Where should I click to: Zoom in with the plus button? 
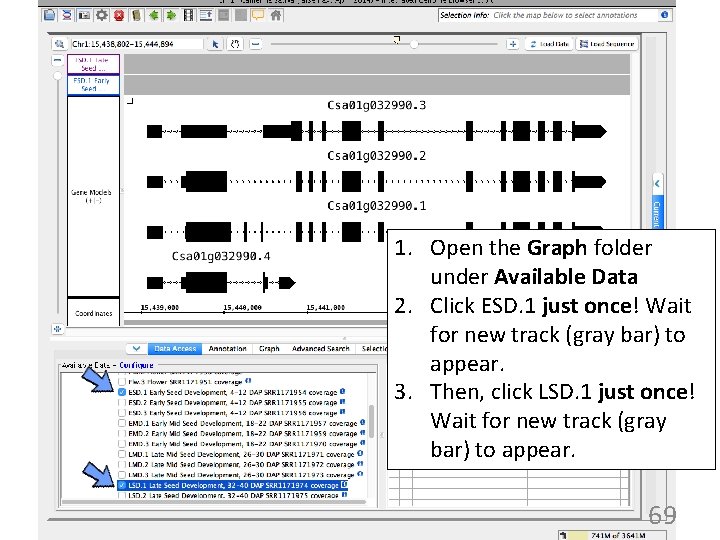pos(512,44)
